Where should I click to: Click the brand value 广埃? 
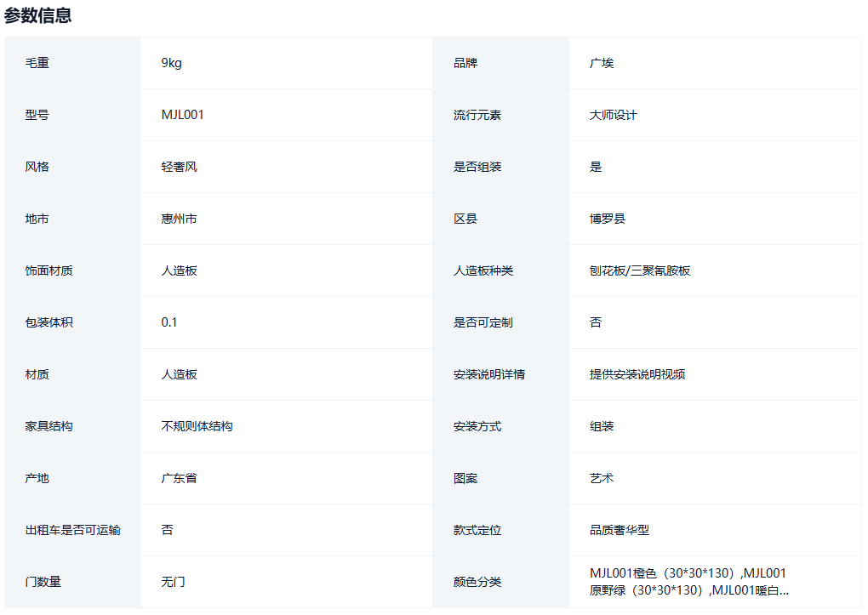point(602,63)
